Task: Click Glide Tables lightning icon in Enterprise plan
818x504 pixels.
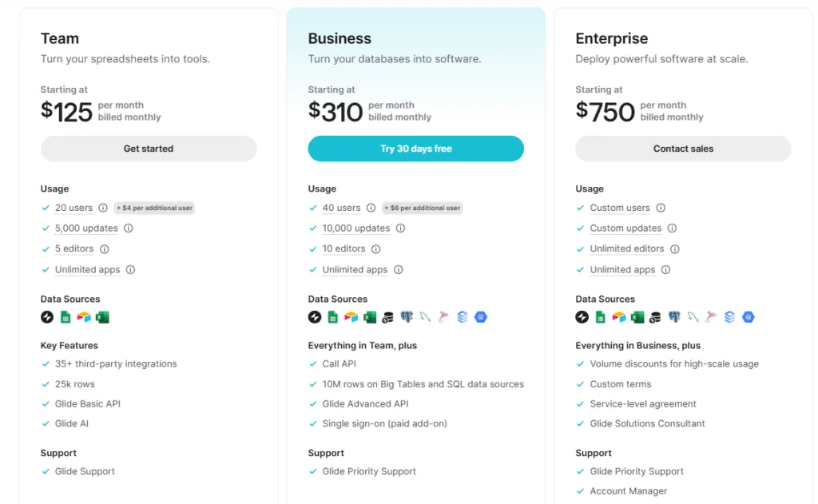Action: click(582, 317)
